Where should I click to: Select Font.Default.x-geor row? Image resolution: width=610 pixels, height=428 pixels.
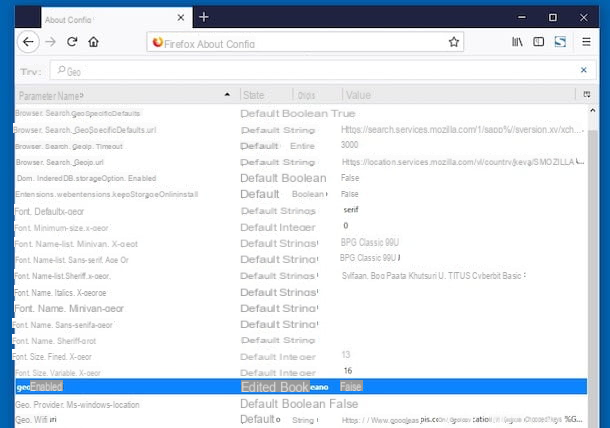click(301, 211)
